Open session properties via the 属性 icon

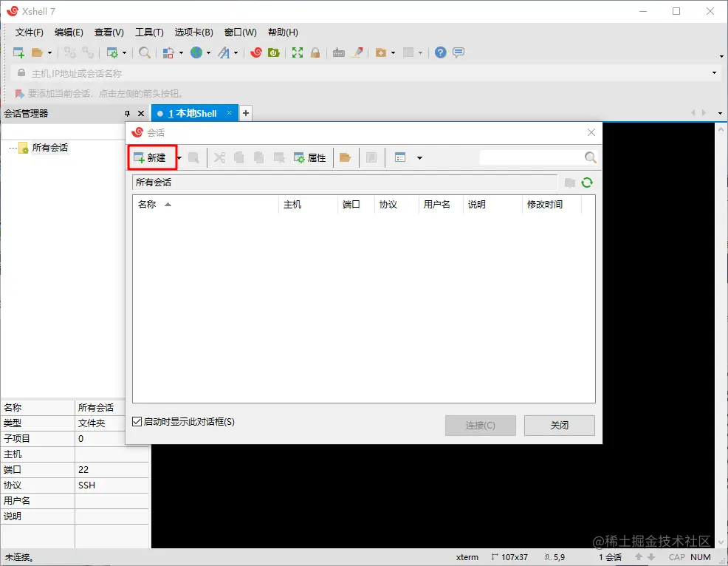(311, 157)
